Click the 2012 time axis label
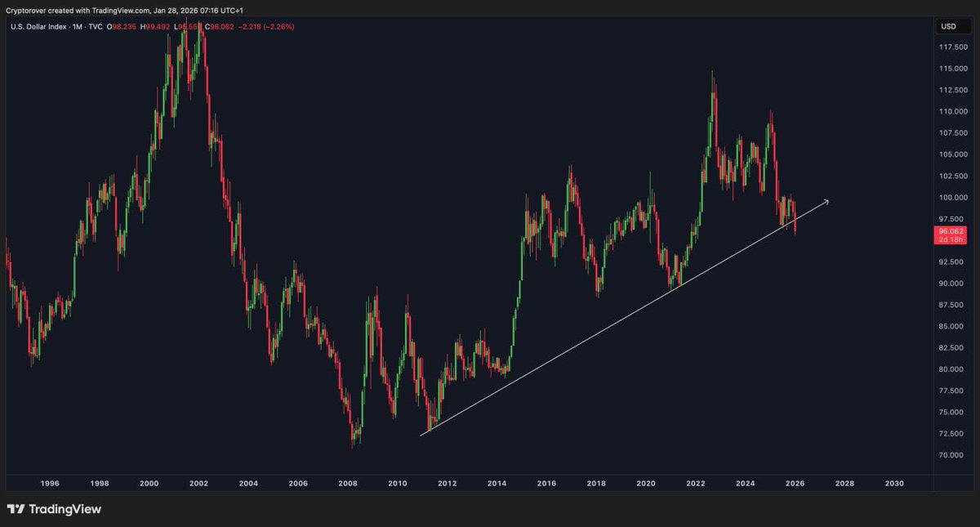The height and width of the screenshot is (527, 980). pos(447,484)
